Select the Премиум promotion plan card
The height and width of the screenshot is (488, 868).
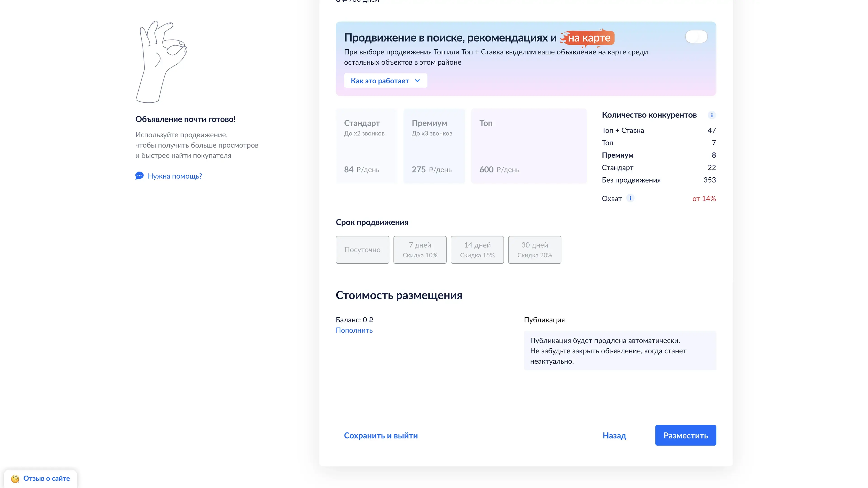coord(434,146)
